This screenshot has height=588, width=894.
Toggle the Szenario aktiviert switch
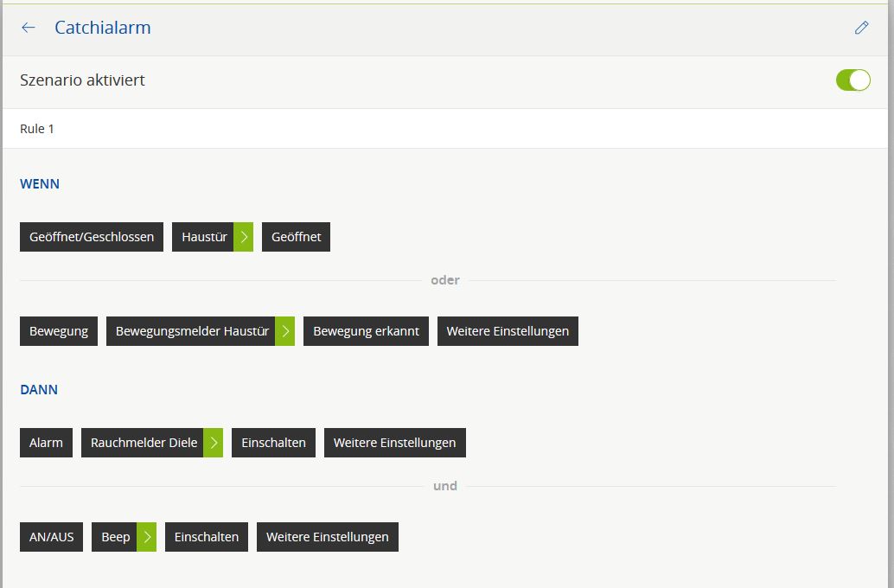[x=852, y=80]
